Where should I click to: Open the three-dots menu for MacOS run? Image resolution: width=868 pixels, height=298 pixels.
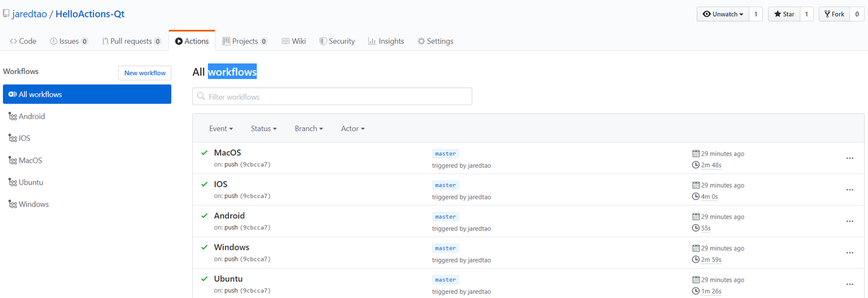click(849, 158)
